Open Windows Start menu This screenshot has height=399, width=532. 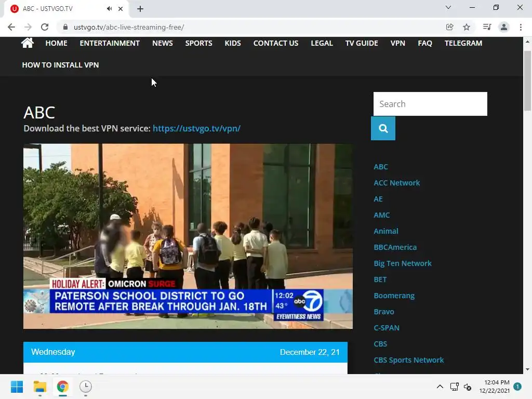pyautogui.click(x=17, y=387)
